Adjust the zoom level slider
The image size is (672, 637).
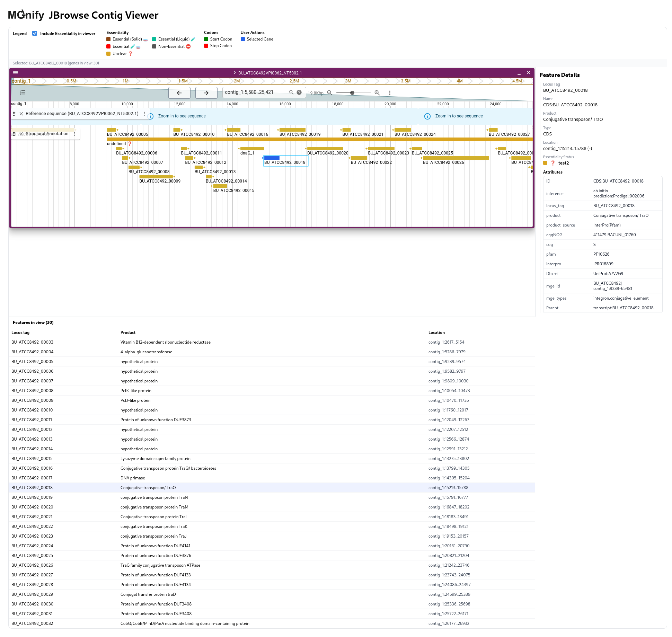[352, 93]
